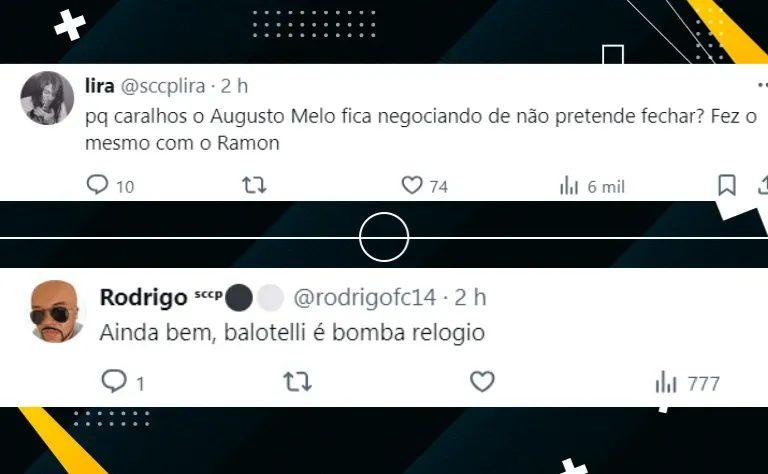
Task: Open lira's profile picture
Action: click(x=47, y=98)
